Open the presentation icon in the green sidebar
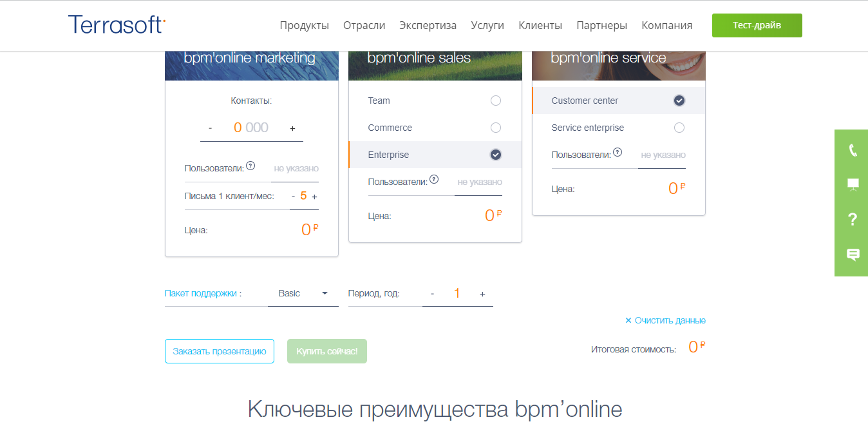Viewport: 868px width, 424px height. click(851, 184)
